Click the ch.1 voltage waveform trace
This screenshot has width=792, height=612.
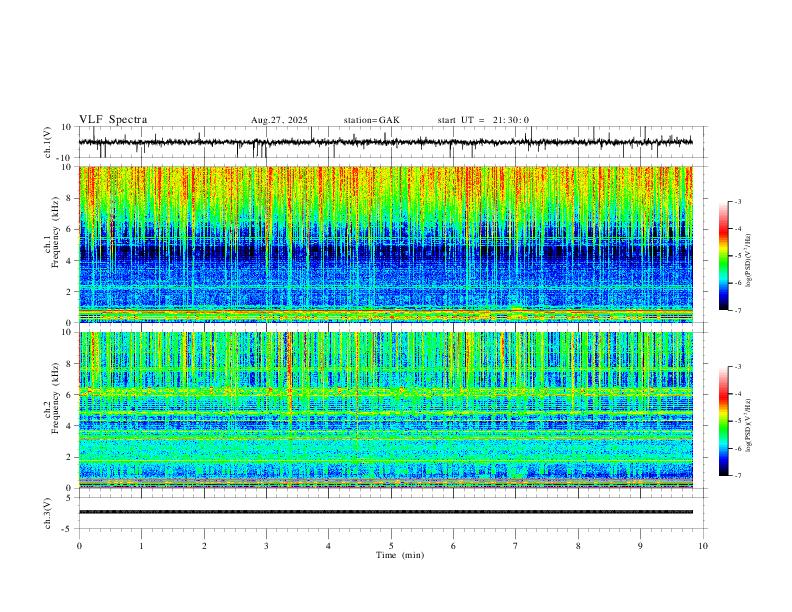(385, 142)
